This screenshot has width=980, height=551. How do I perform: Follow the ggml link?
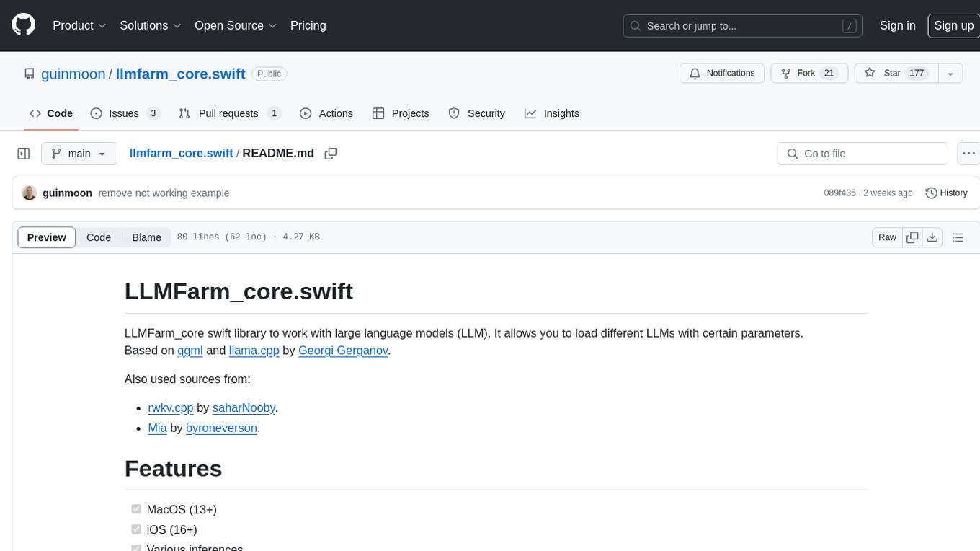coord(190,351)
